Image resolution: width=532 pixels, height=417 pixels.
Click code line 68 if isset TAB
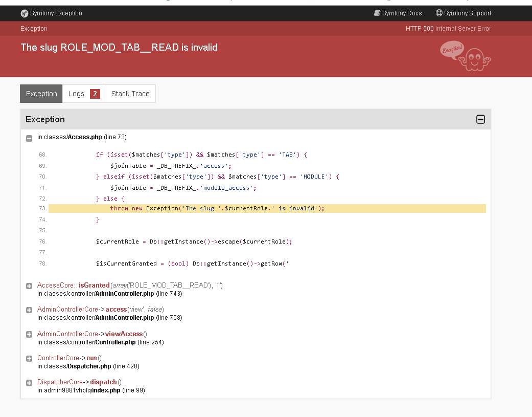pos(201,155)
